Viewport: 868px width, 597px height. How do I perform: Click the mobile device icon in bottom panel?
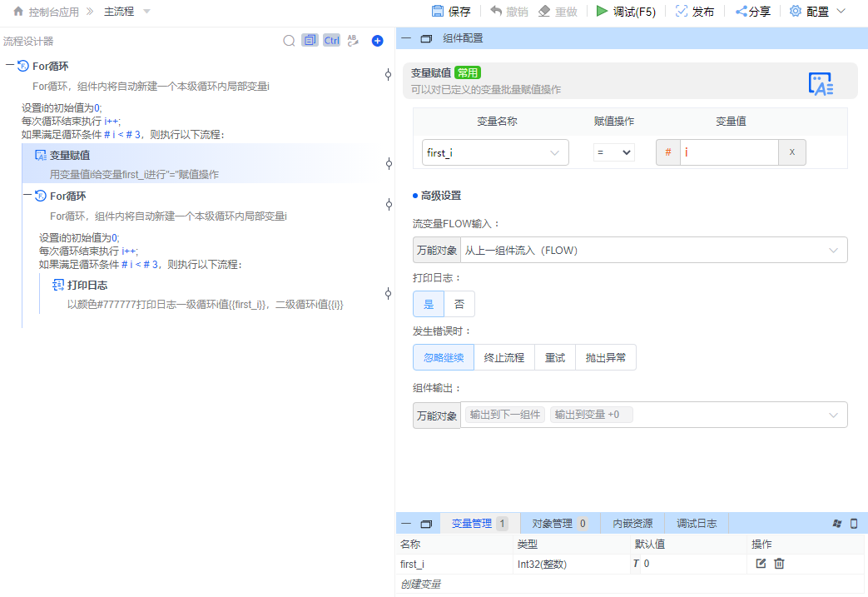point(854,524)
